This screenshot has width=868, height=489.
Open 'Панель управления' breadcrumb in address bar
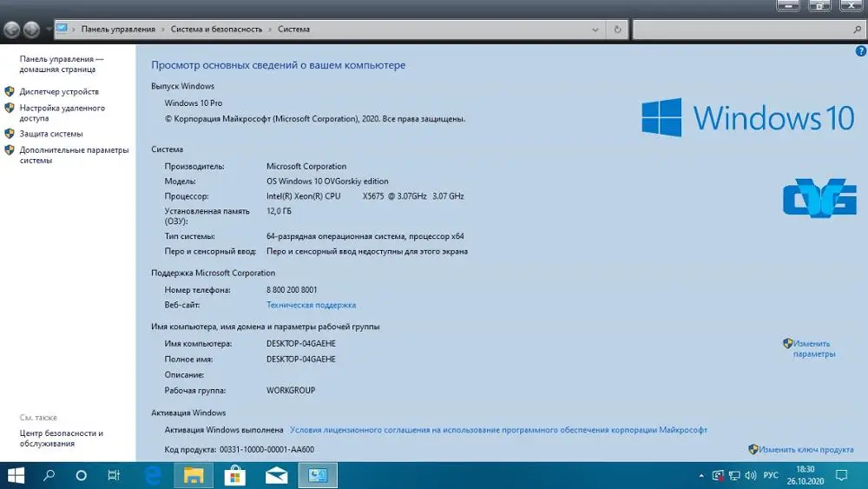[118, 30]
